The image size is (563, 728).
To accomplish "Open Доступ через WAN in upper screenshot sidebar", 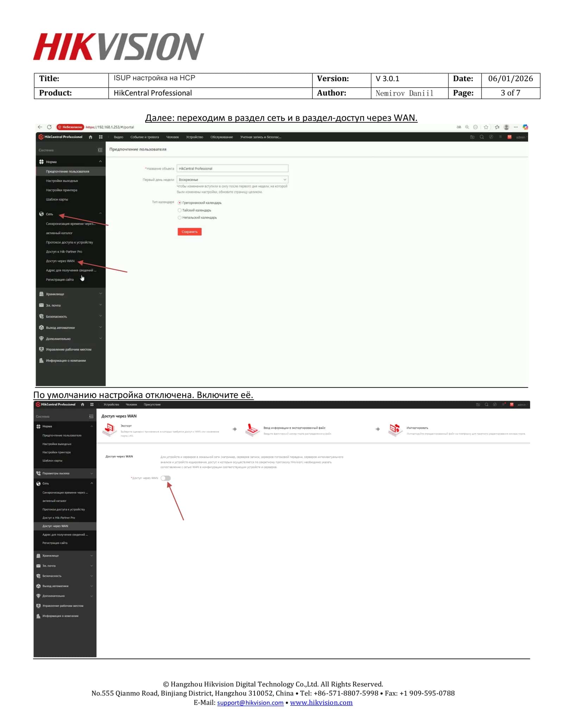I will pyautogui.click(x=60, y=261).
